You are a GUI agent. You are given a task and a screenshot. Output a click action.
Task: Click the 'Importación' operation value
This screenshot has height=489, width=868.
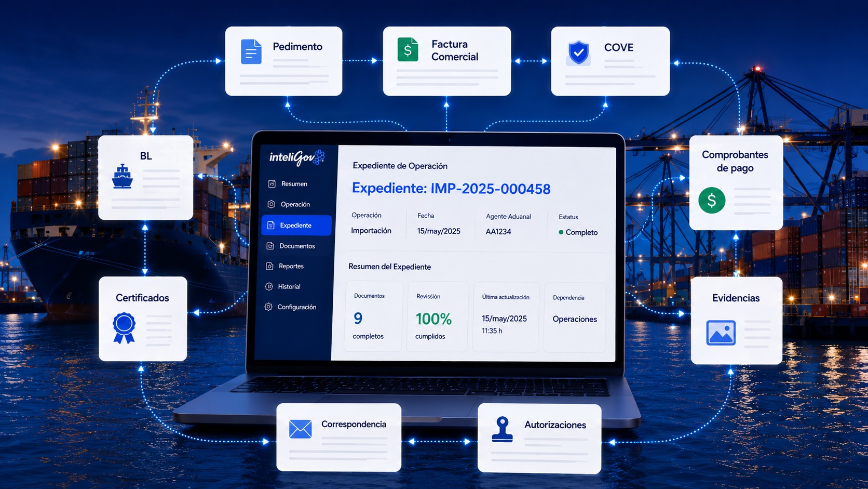pos(371,231)
